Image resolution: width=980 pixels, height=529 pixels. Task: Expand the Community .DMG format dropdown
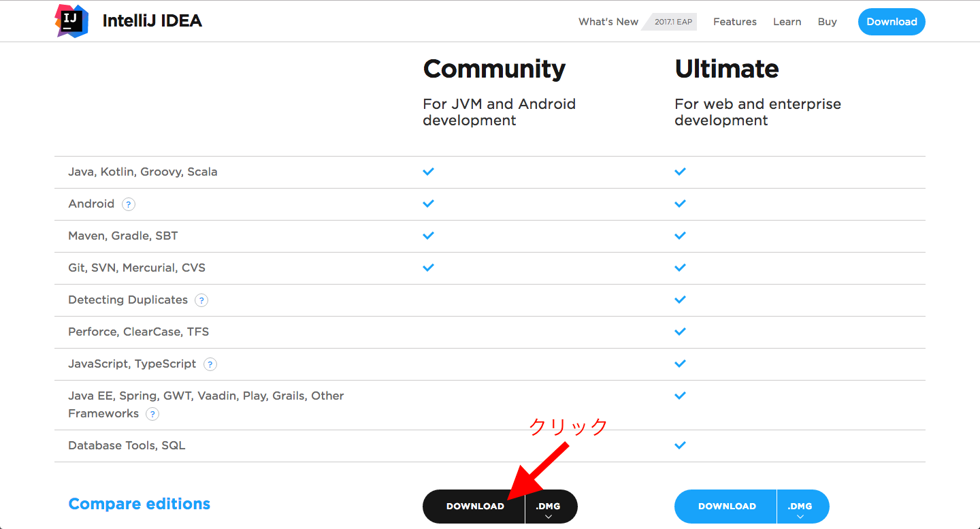click(x=551, y=507)
